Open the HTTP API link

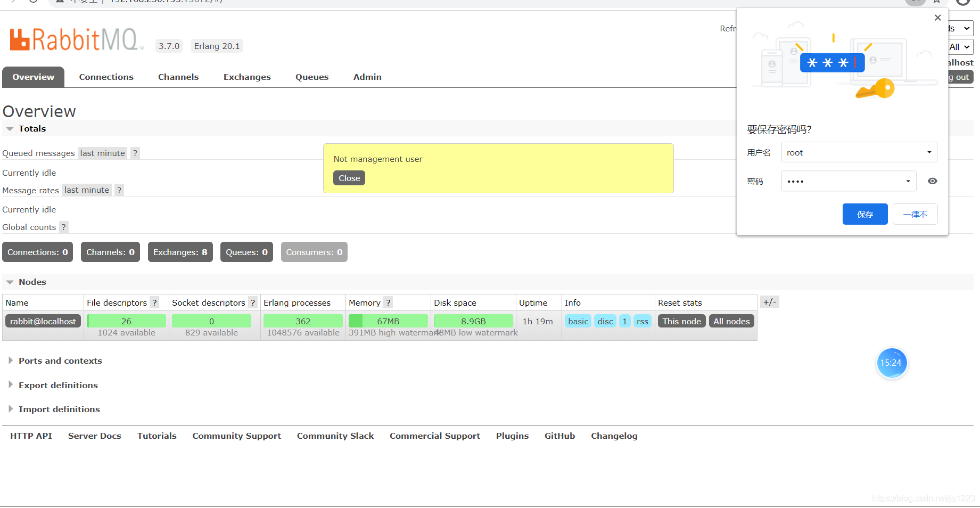[x=31, y=436]
